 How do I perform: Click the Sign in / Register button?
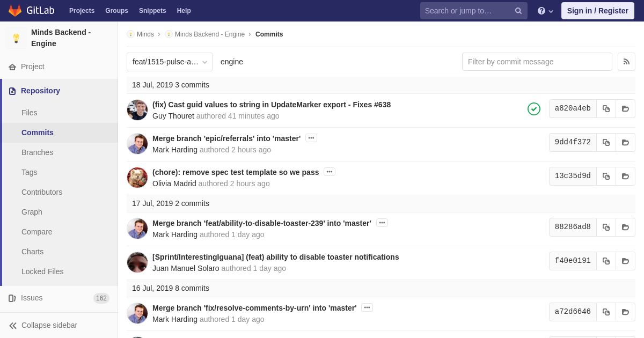coord(598,11)
